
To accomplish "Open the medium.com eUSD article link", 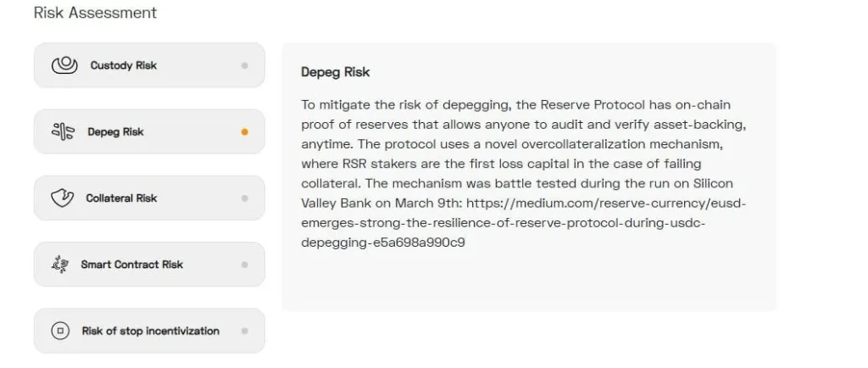I will pos(524,223).
